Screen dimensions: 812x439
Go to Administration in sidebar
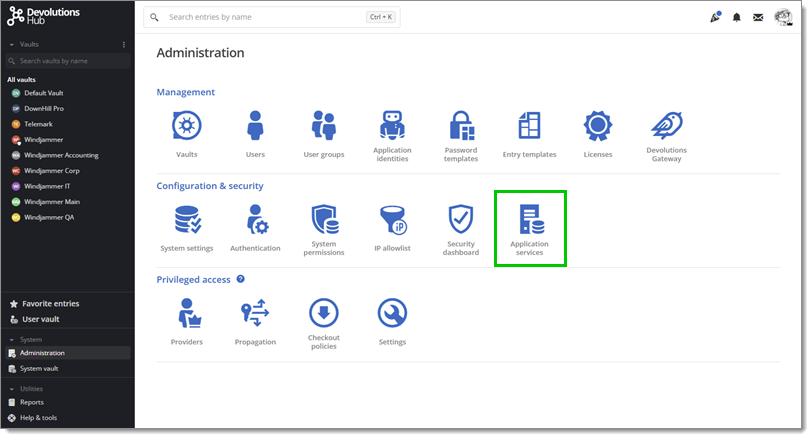(x=67, y=353)
